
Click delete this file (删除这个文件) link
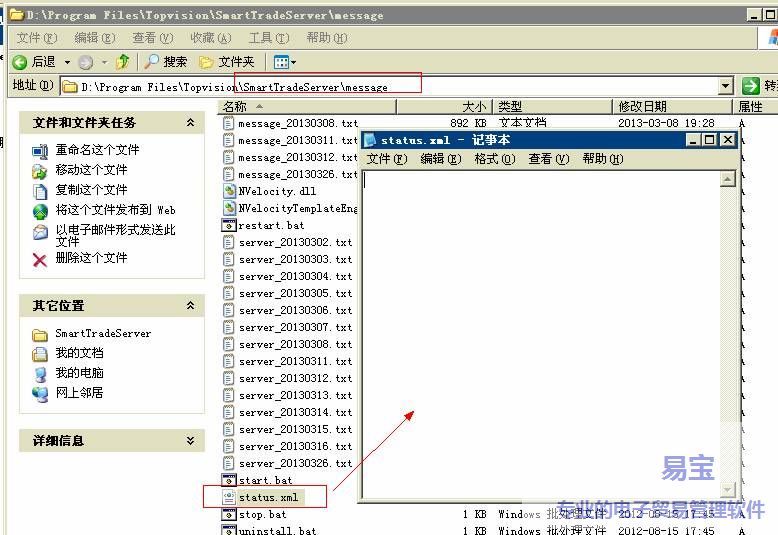91,258
